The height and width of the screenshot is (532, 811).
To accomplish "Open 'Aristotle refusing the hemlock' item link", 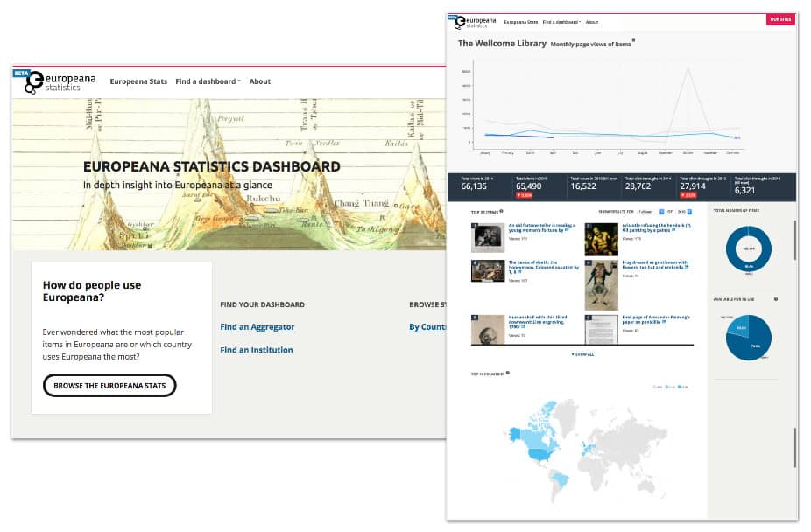I will [x=656, y=227].
